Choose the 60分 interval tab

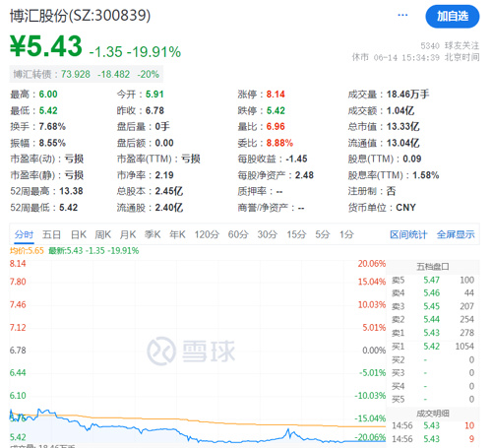(238, 234)
